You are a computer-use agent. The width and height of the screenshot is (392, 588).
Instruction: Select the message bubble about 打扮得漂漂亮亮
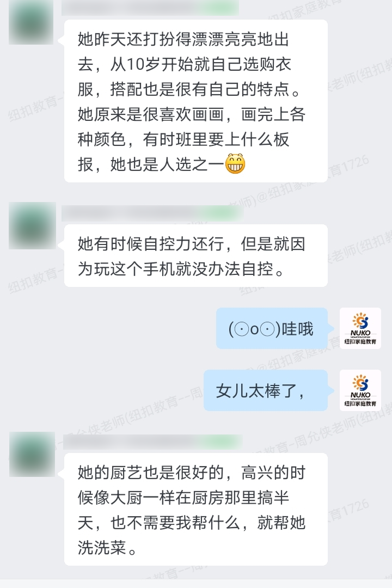(x=196, y=101)
